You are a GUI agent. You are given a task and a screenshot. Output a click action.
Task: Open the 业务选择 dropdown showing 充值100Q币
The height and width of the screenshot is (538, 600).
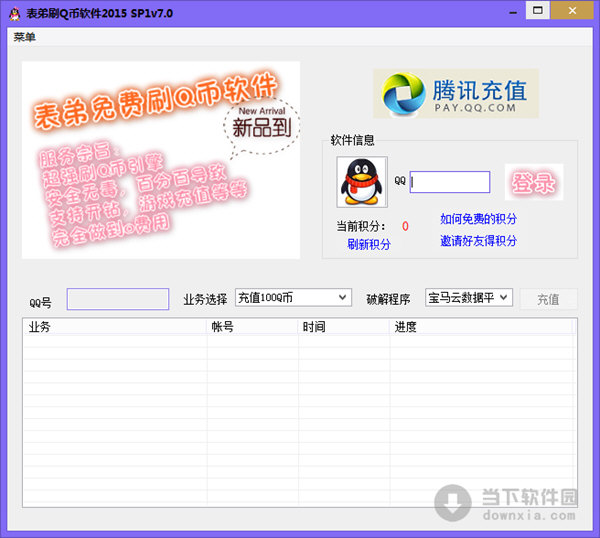(x=293, y=297)
